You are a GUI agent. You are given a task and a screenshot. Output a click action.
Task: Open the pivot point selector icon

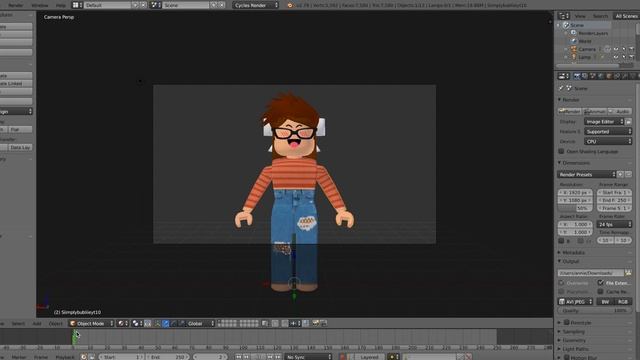click(137, 323)
